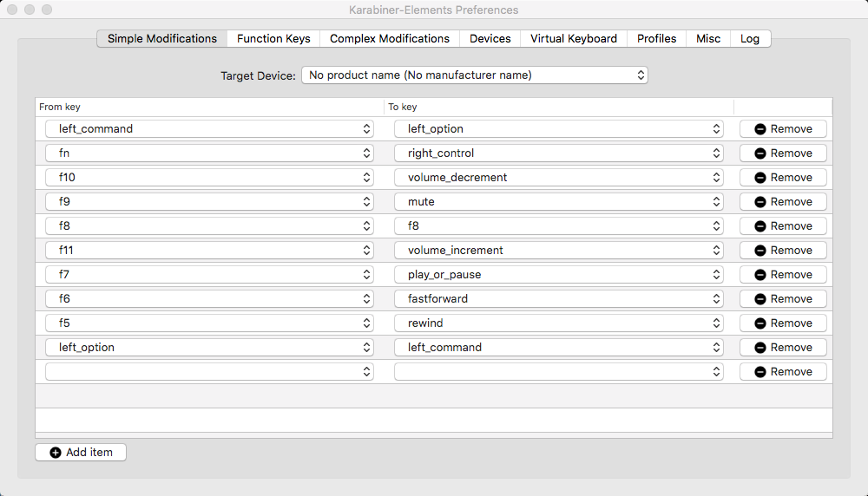Click the From key column header
868x496 pixels.
pyautogui.click(x=210, y=107)
